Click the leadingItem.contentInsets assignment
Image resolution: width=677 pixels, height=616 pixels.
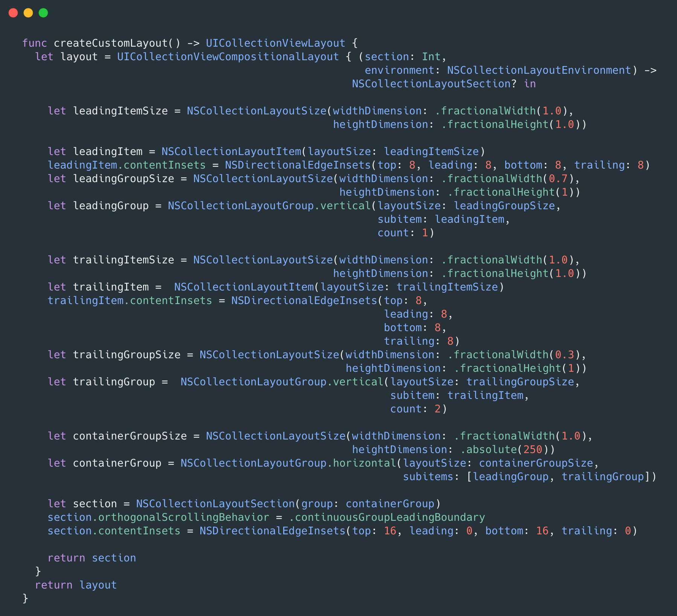tap(127, 165)
